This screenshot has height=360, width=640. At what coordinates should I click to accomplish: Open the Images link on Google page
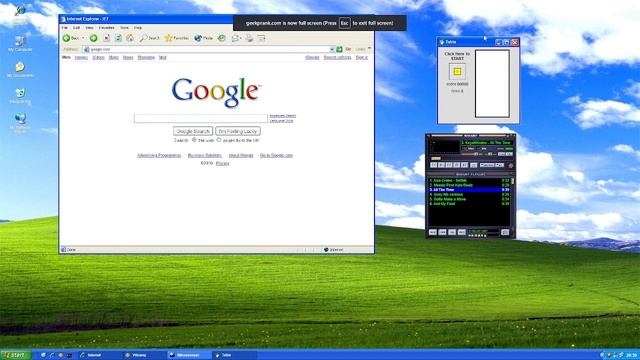tap(81, 58)
